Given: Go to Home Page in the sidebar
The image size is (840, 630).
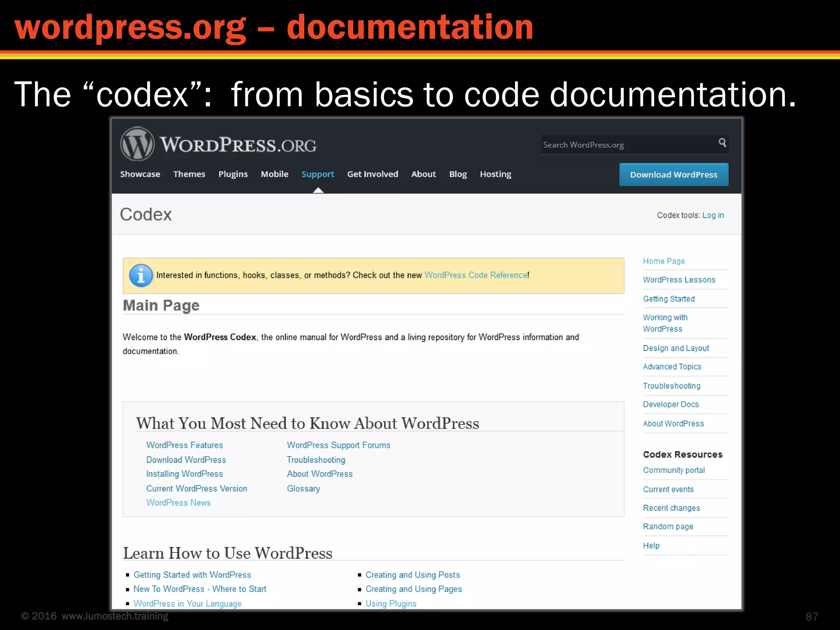Looking at the screenshot, I should [x=664, y=261].
